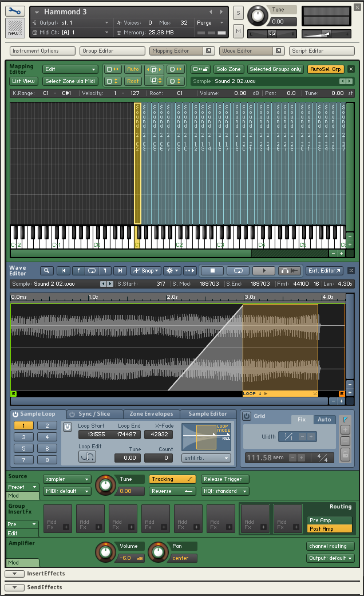Viewport: 364px width, 596px height.
Task: Open the Script Editor
Action: [322, 51]
